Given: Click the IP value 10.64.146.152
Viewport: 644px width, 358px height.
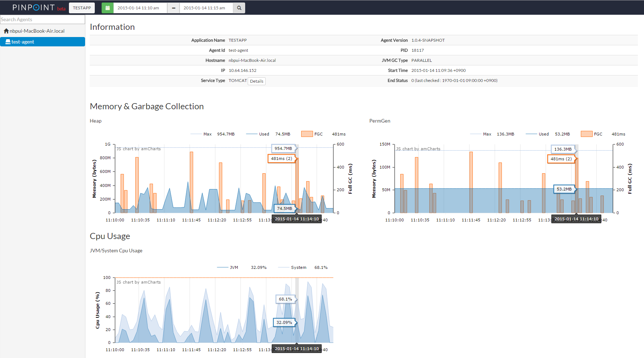Looking at the screenshot, I should click(x=242, y=70).
